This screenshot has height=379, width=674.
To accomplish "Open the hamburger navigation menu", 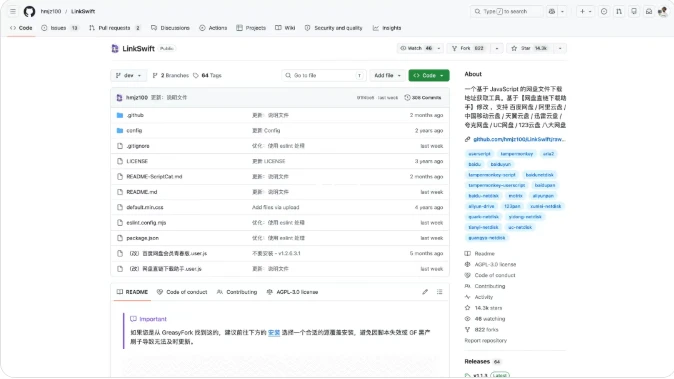I will (x=13, y=11).
